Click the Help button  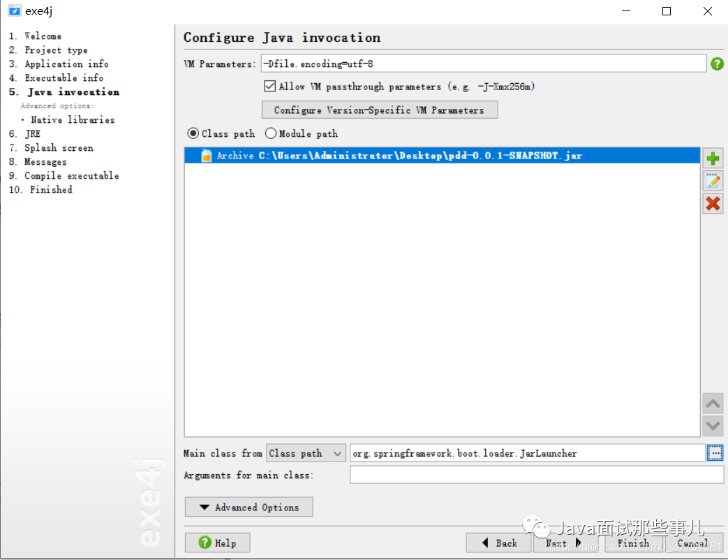coord(218,543)
